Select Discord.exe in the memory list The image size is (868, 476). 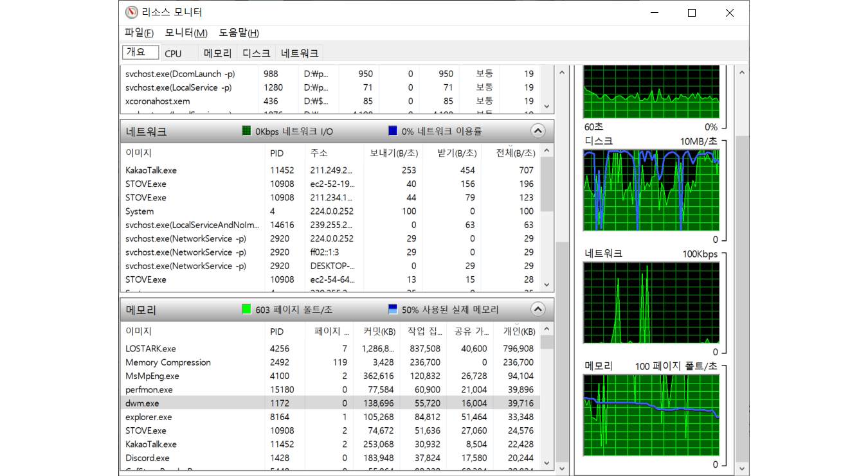[x=330, y=458]
